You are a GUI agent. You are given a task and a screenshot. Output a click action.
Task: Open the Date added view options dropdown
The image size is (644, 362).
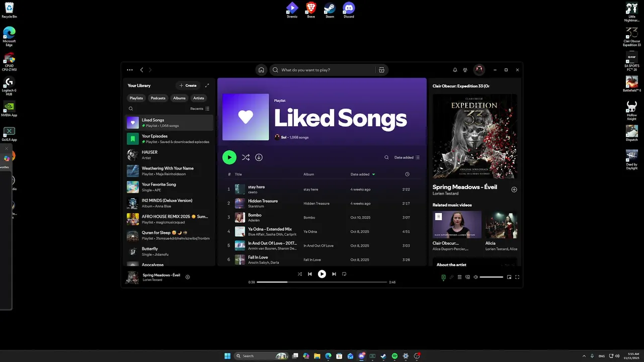pos(407,157)
